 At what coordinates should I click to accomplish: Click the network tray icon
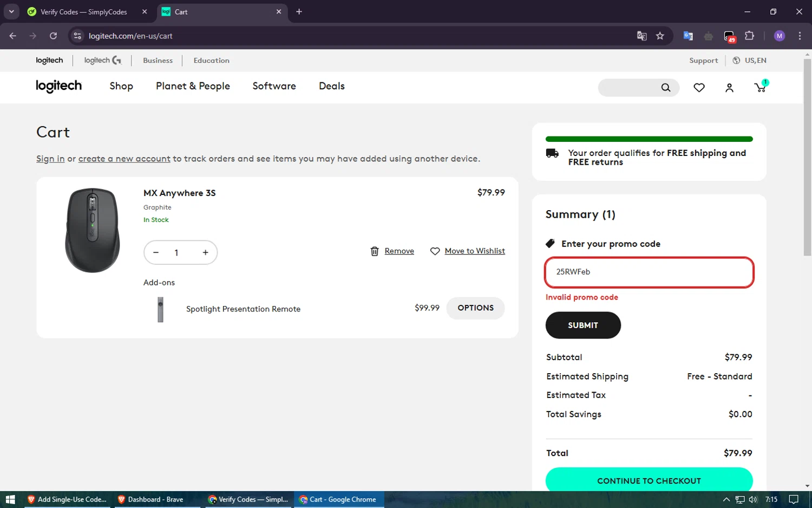[x=740, y=499]
